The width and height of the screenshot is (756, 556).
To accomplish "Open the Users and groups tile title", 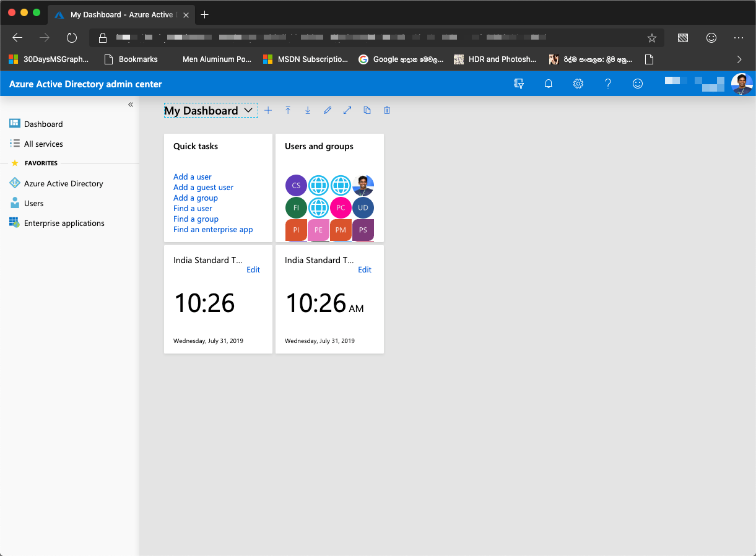I will (x=319, y=147).
